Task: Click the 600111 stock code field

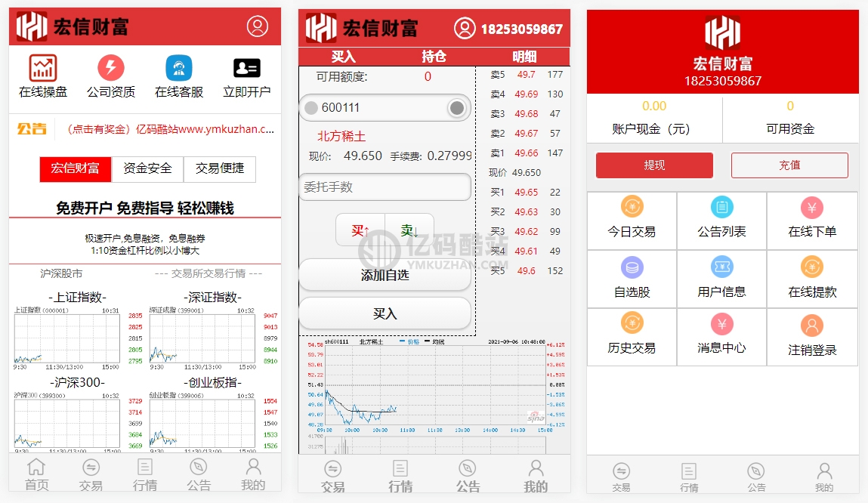Action: click(385, 107)
